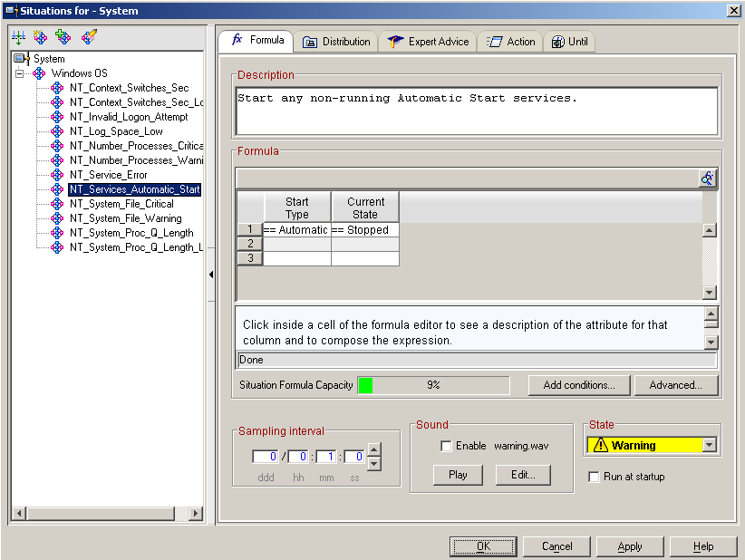This screenshot has height=560, width=745.
Task: Click the Windows OS group icon
Action: pyautogui.click(x=39, y=73)
